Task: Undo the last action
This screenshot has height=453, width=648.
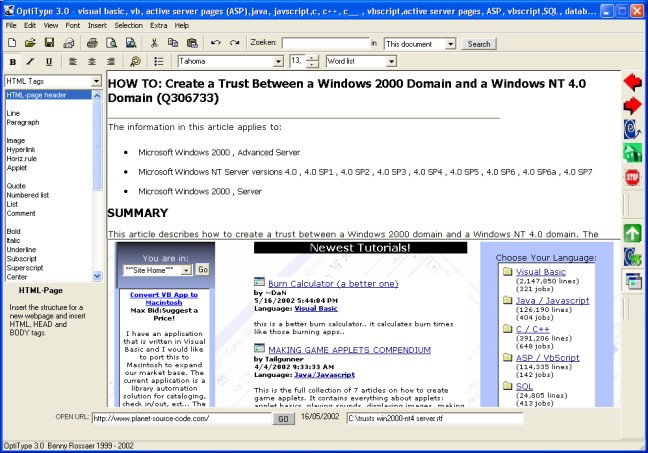Action: 215,43
